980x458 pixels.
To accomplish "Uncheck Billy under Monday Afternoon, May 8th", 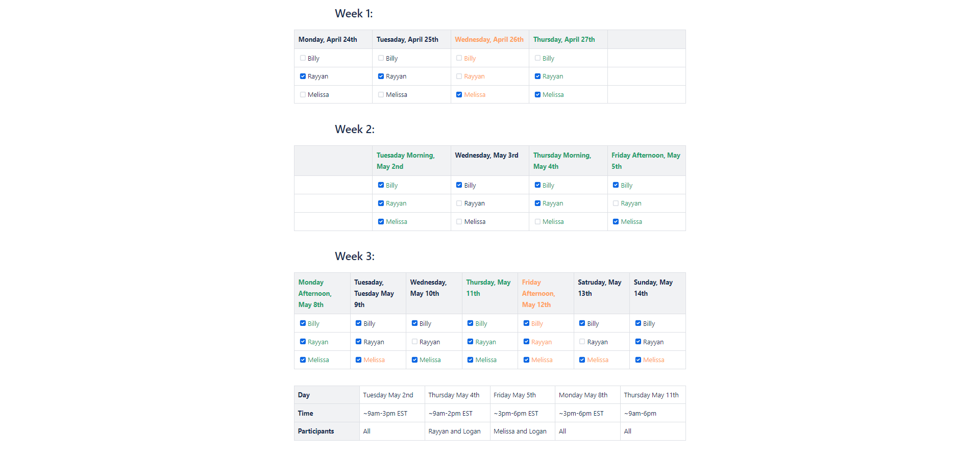I will pyautogui.click(x=303, y=323).
